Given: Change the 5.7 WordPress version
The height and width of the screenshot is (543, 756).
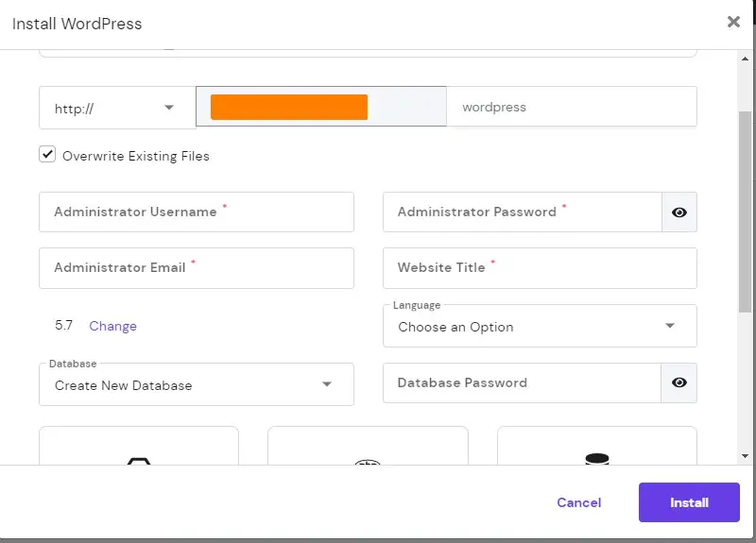Looking at the screenshot, I should coord(112,326).
